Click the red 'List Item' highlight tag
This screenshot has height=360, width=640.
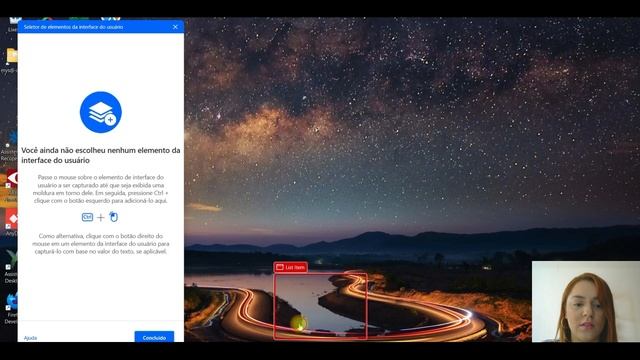tap(291, 267)
